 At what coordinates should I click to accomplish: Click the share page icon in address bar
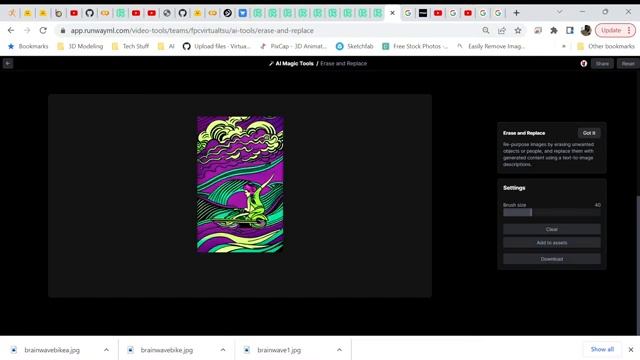pos(502,30)
